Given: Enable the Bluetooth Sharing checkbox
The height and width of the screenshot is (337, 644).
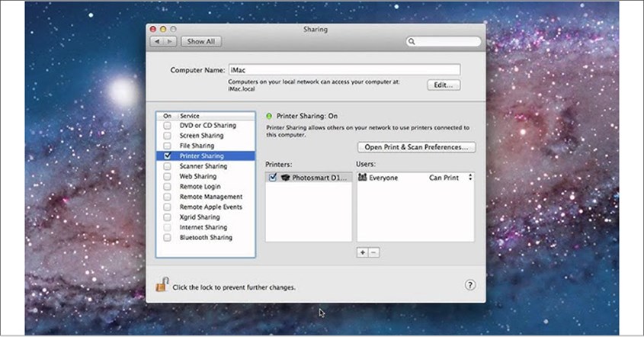Looking at the screenshot, I should [x=167, y=238].
